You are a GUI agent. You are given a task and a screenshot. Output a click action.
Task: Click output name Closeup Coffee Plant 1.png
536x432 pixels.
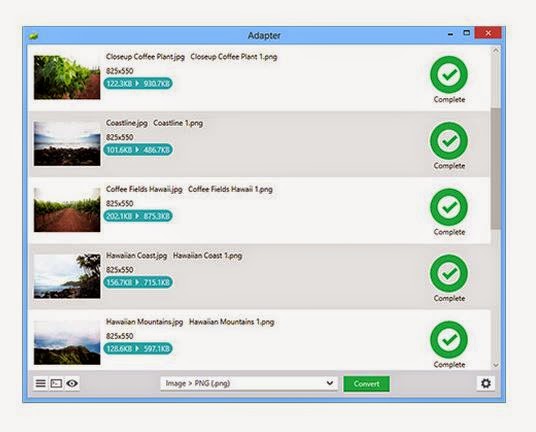pos(233,57)
